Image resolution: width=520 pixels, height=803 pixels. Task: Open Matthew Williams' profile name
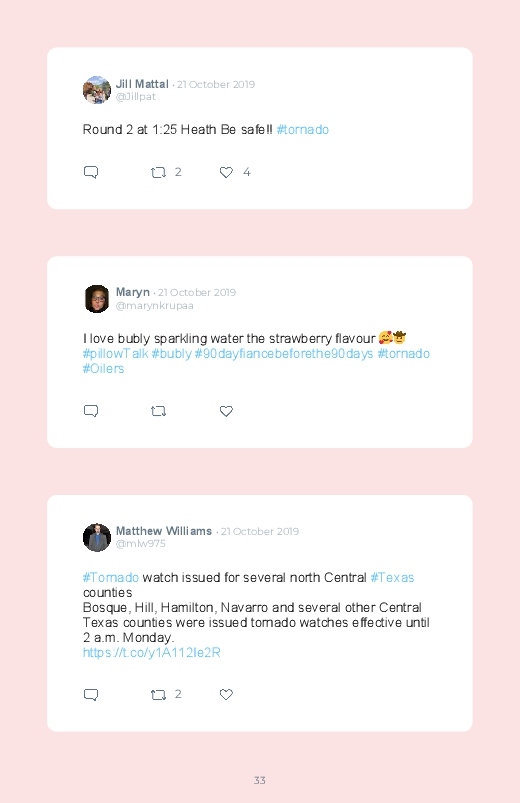pos(164,531)
